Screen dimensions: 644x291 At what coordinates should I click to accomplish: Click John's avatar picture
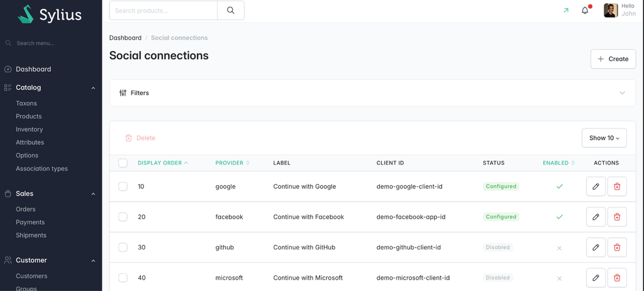[x=611, y=10]
